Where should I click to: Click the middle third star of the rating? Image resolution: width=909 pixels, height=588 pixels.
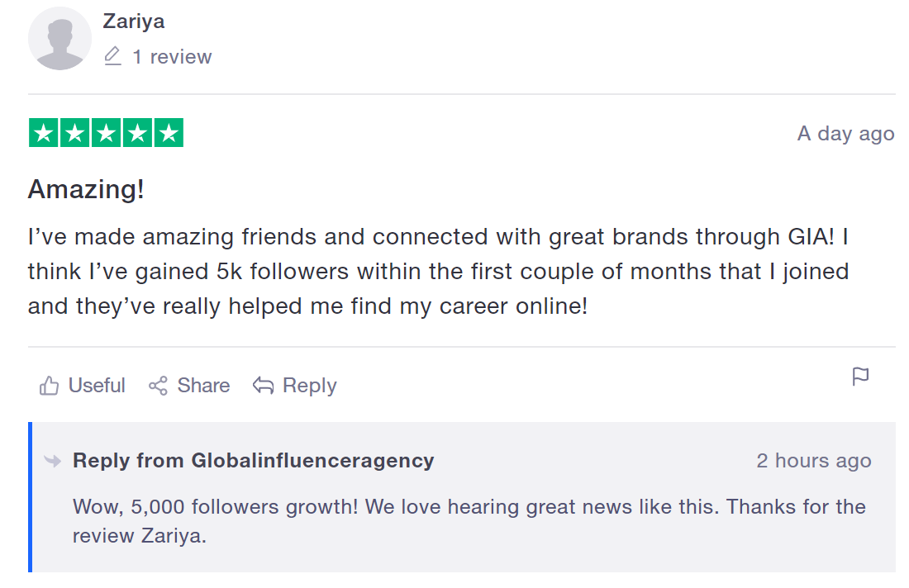[x=106, y=133]
